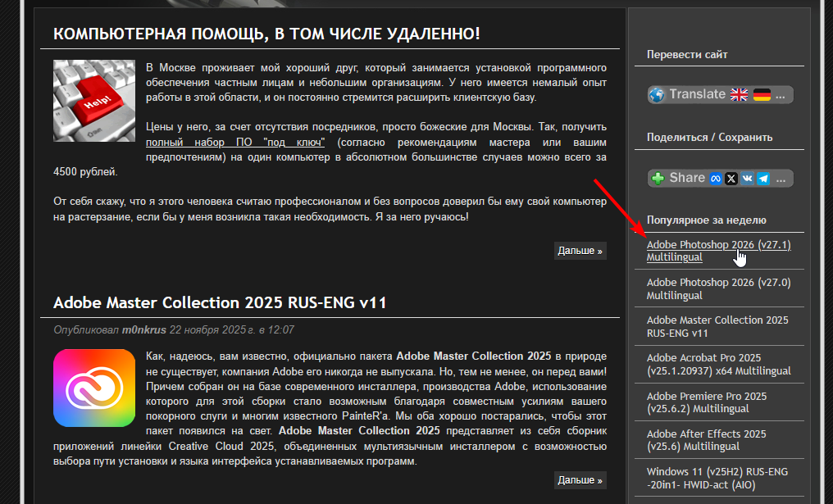This screenshot has height=504, width=833.
Task: Select the British flag translation icon
Action: 739,95
